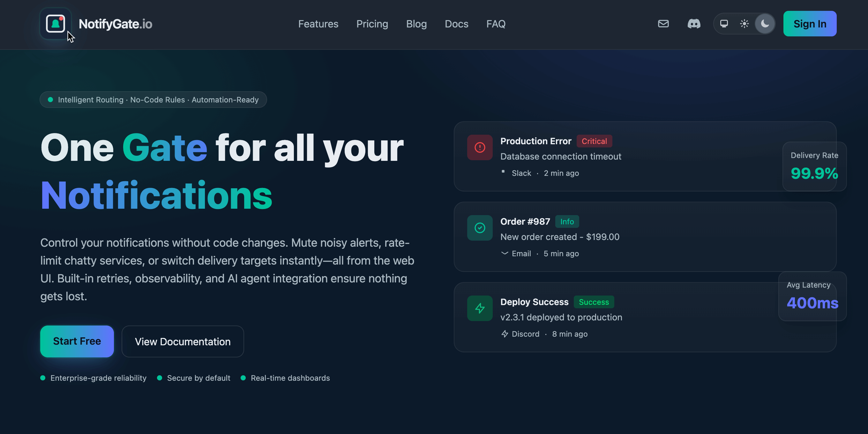Switch theme to system mode
This screenshot has height=434, width=868.
(x=724, y=24)
